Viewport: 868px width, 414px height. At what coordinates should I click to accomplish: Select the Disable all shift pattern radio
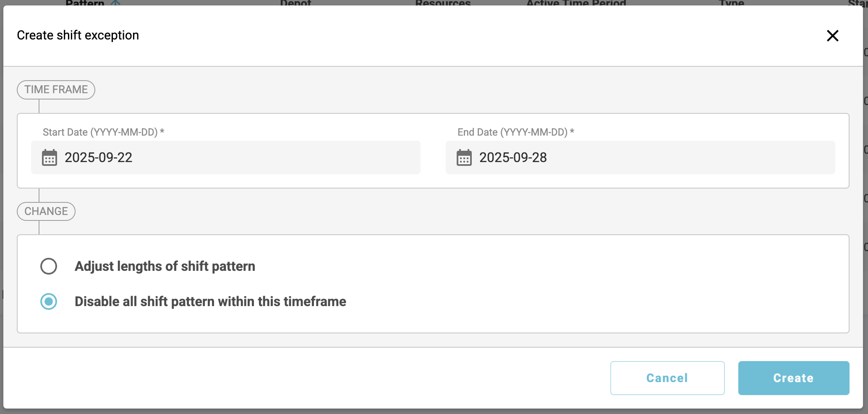[x=49, y=301]
